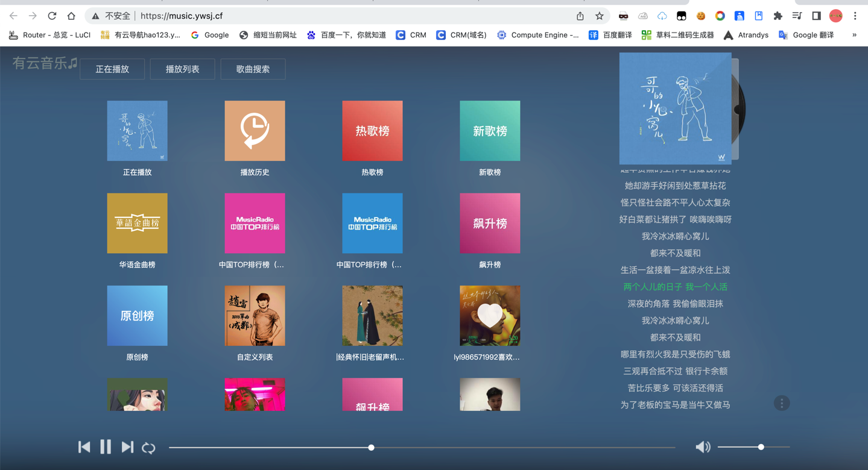The height and width of the screenshot is (470, 868).
Task: Open the 原创榜 chart tile
Action: pos(138,316)
